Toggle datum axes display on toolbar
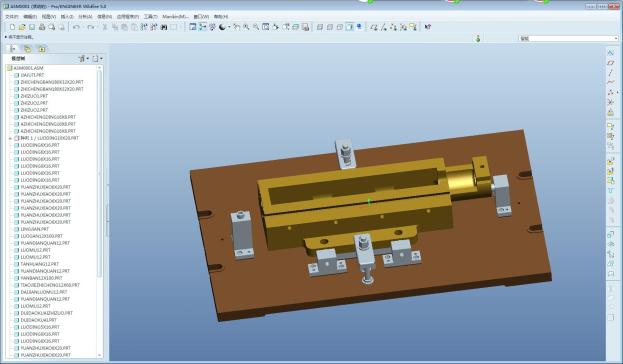The image size is (623, 364). pos(384,27)
